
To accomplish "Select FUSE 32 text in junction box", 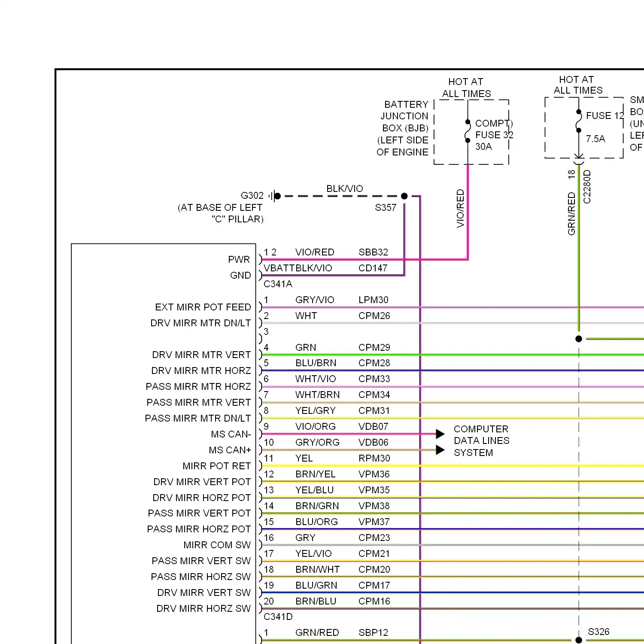I will [494, 135].
